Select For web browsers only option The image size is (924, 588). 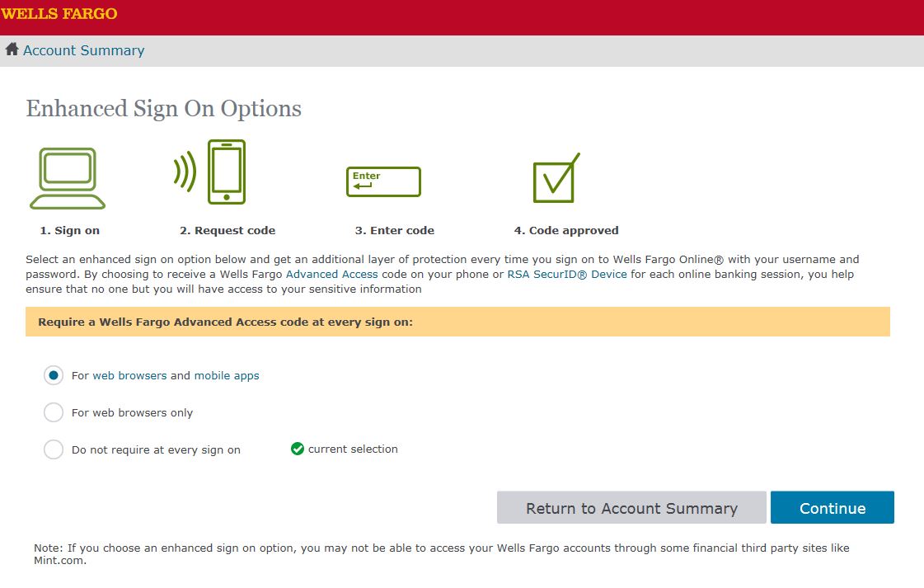tap(54, 412)
